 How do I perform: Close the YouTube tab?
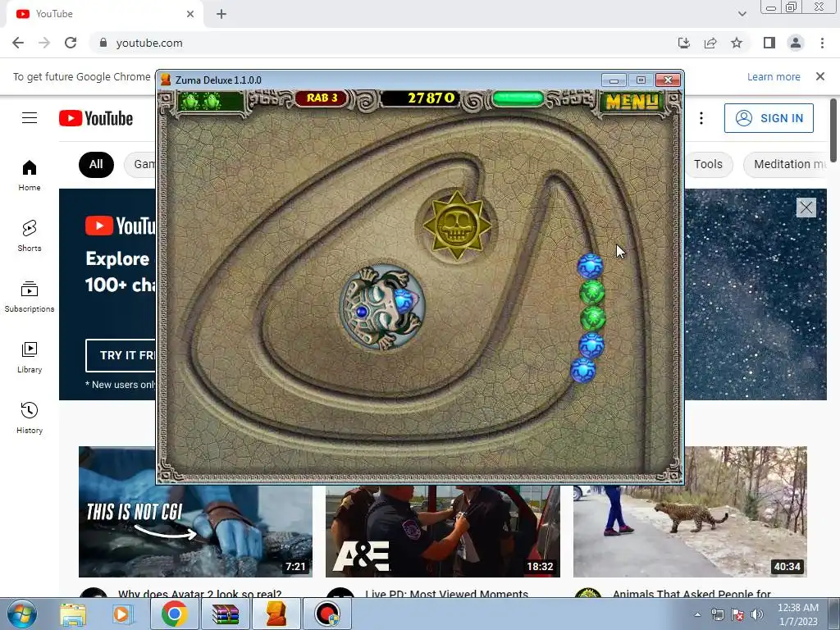(190, 14)
